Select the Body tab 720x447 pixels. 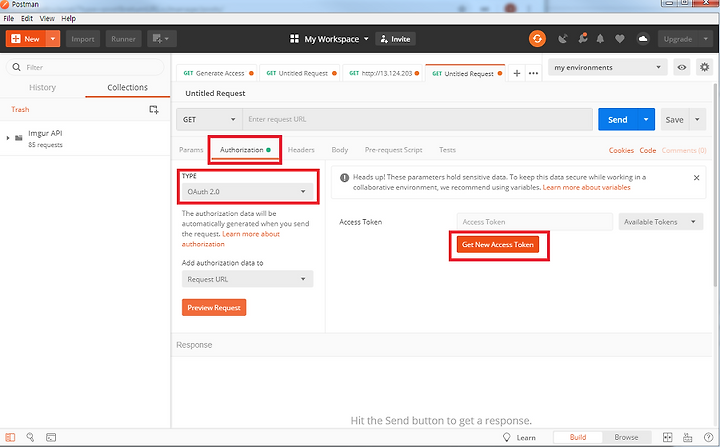tap(340, 150)
